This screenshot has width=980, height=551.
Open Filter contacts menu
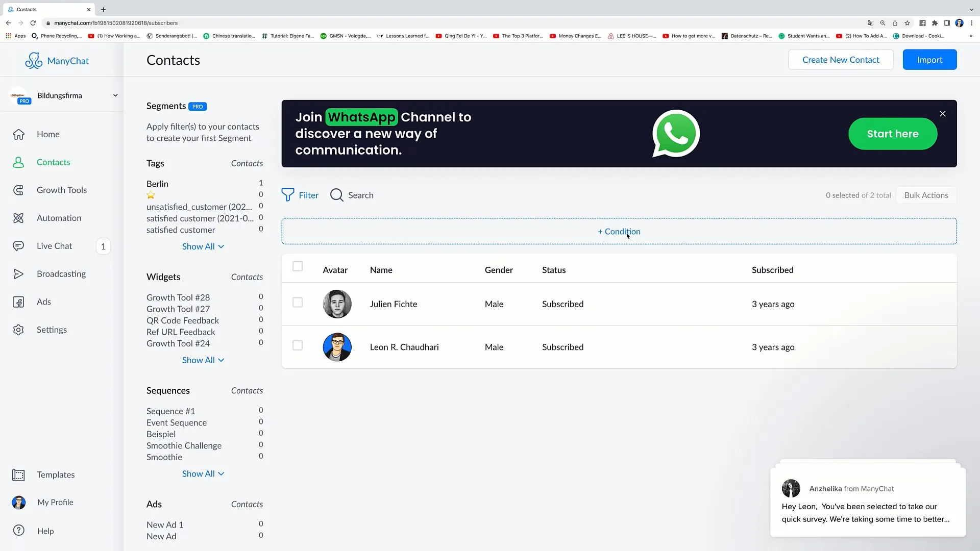click(300, 195)
